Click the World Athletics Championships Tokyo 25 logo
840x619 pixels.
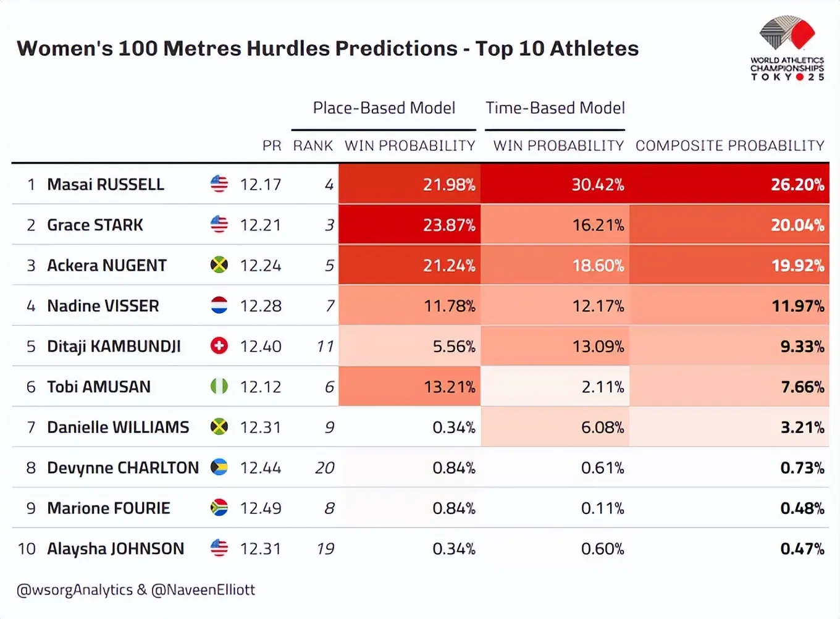[x=787, y=48]
